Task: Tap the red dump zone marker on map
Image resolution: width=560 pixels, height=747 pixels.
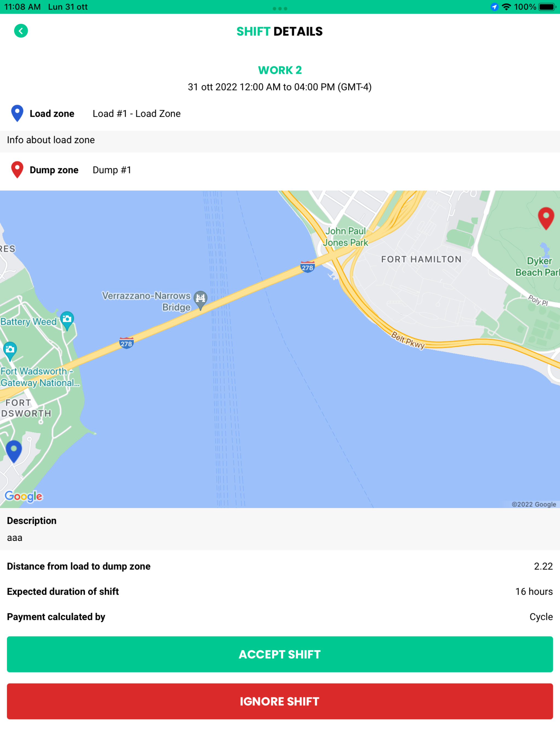Action: [x=546, y=218]
